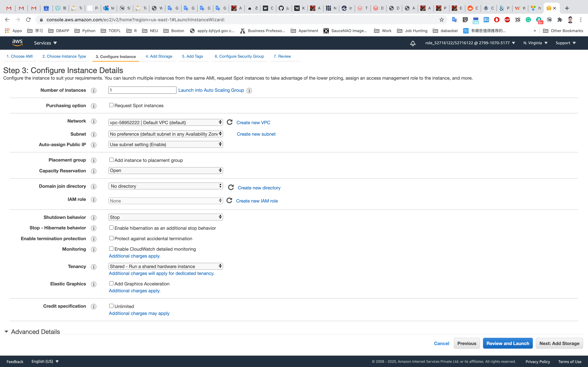Screen dimensions: 588x367
Task: Open 6. Configure Security Group tab
Action: pyautogui.click(x=239, y=56)
